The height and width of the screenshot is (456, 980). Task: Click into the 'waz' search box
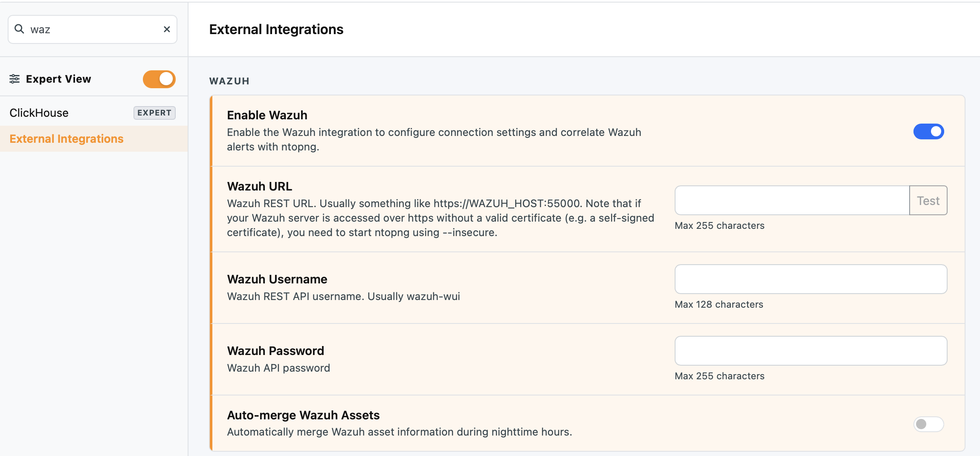93,29
